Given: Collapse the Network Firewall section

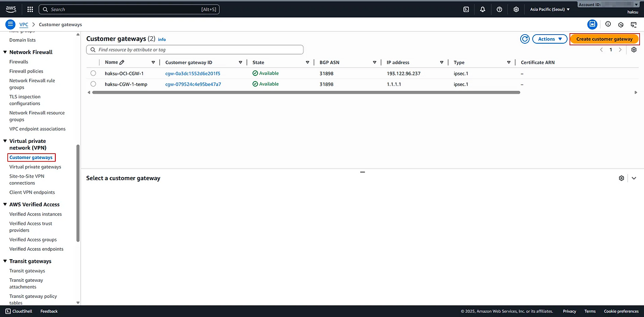Looking at the screenshot, I should [x=6, y=52].
